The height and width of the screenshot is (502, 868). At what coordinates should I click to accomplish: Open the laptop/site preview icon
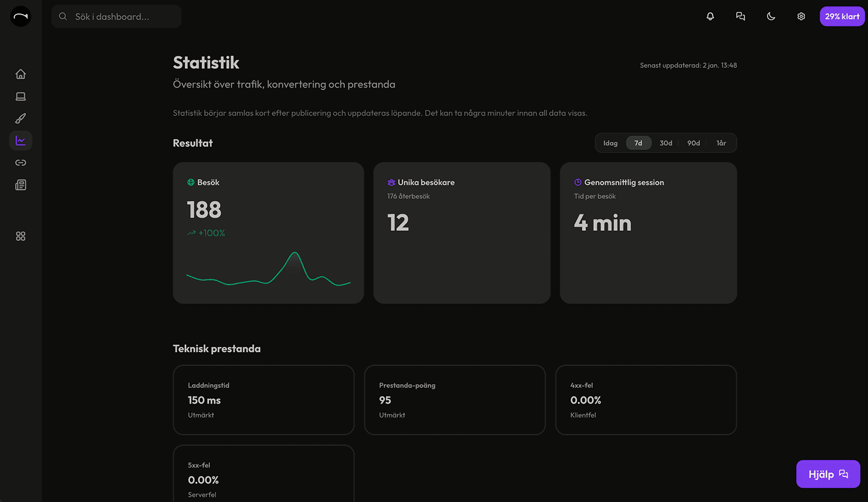click(x=20, y=96)
